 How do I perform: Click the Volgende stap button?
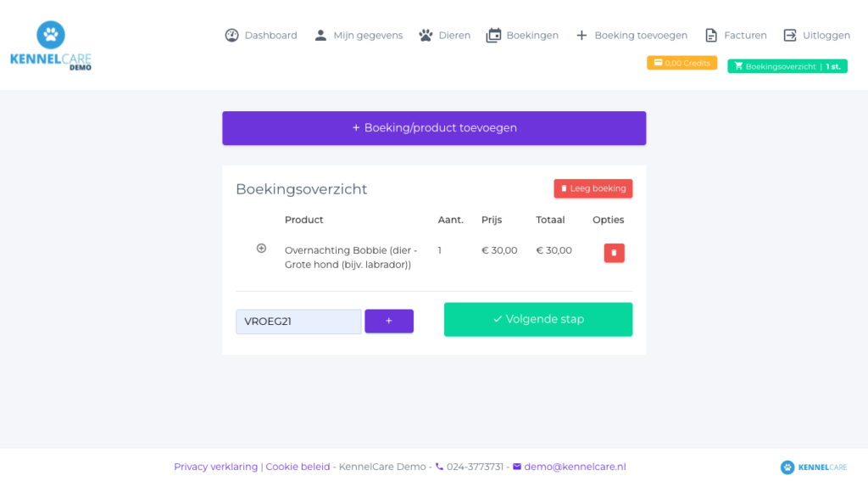(538, 319)
